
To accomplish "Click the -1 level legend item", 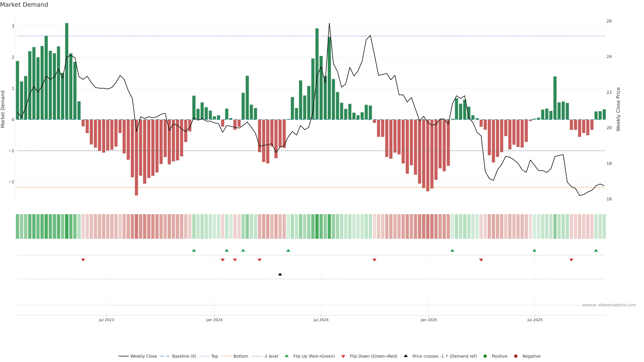I will click(x=271, y=356).
